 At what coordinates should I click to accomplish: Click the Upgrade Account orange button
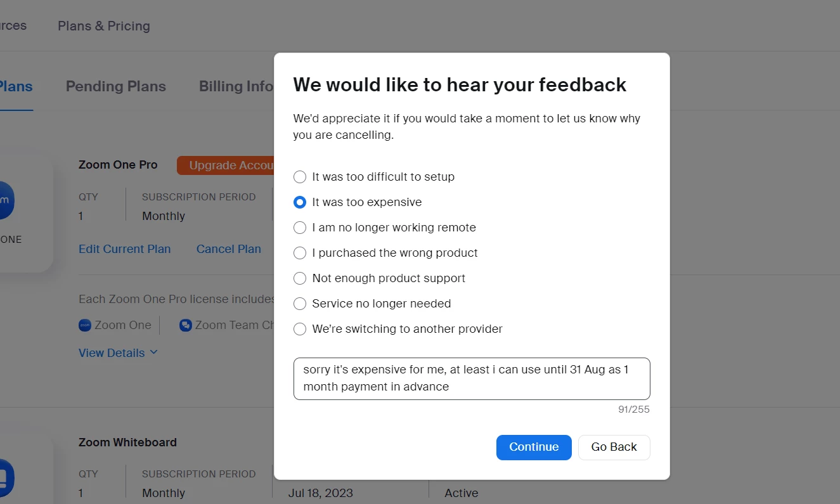pos(226,165)
